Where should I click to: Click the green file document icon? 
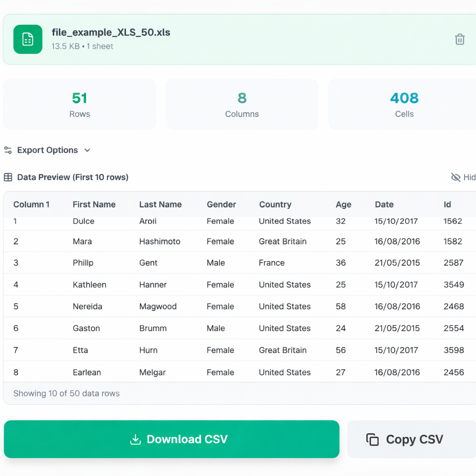pyautogui.click(x=28, y=39)
